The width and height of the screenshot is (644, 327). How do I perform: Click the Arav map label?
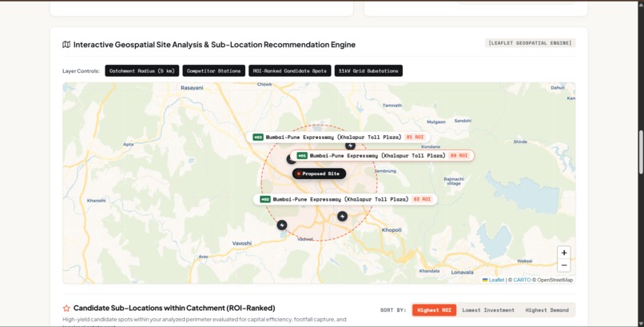(x=203, y=257)
